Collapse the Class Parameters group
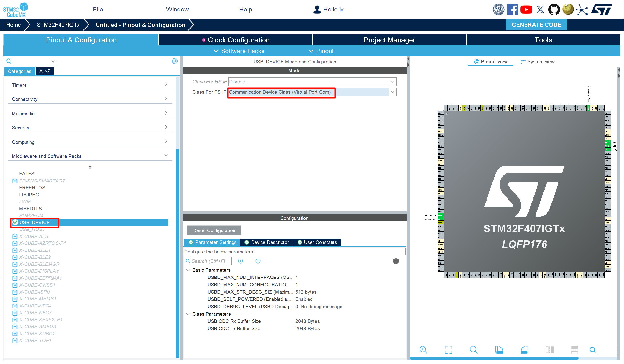The width and height of the screenshot is (624, 364). 188,314
